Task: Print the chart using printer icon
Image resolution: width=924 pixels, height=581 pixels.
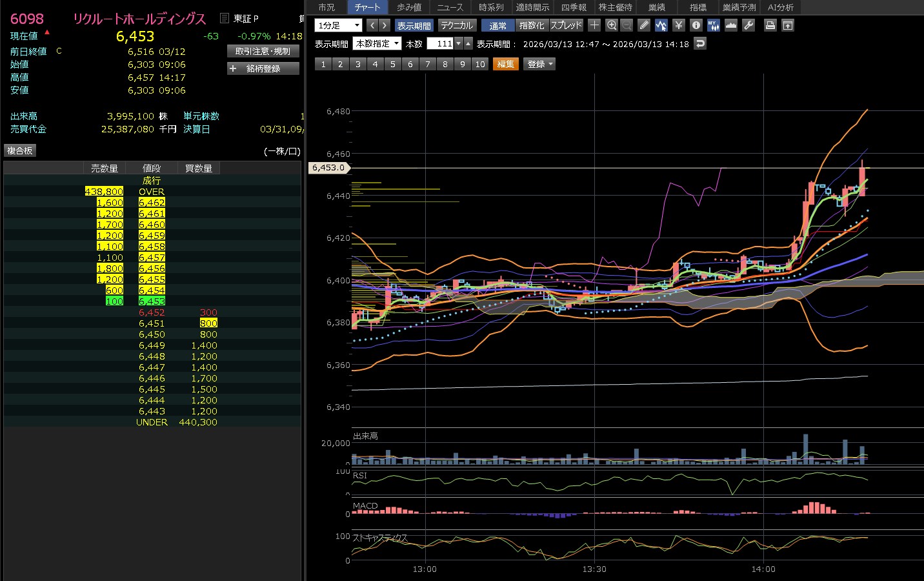Action: 770,25
